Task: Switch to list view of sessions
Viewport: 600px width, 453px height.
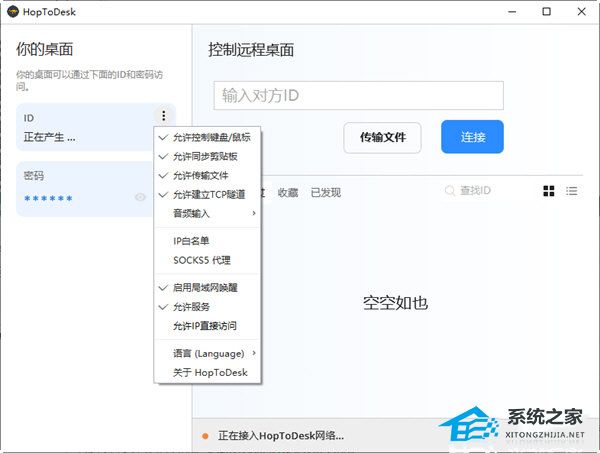Action: pos(572,191)
